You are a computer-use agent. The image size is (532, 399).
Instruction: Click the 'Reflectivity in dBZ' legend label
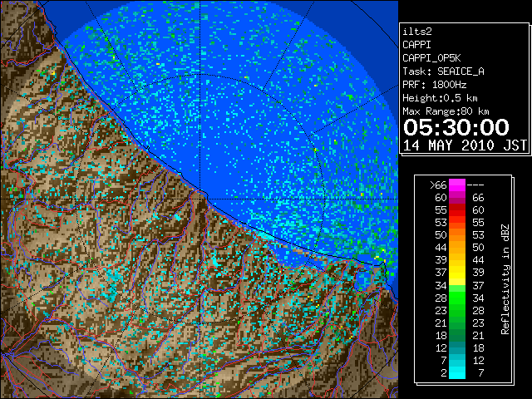[505, 279]
